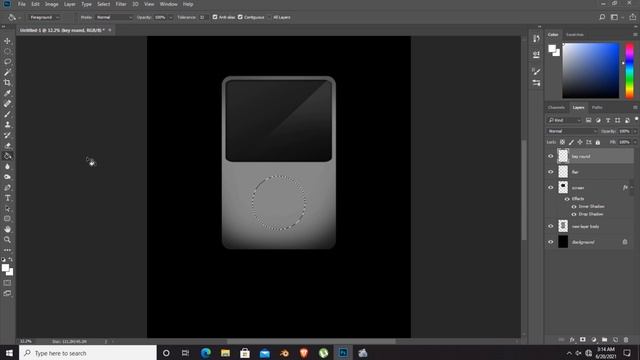Open the Image menu
This screenshot has height=360, width=640.
point(51,4)
